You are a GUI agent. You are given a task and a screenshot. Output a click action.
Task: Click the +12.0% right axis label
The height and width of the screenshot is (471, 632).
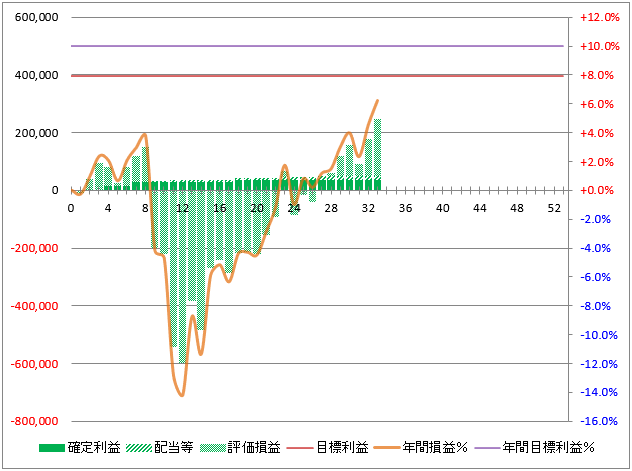tap(600, 17)
